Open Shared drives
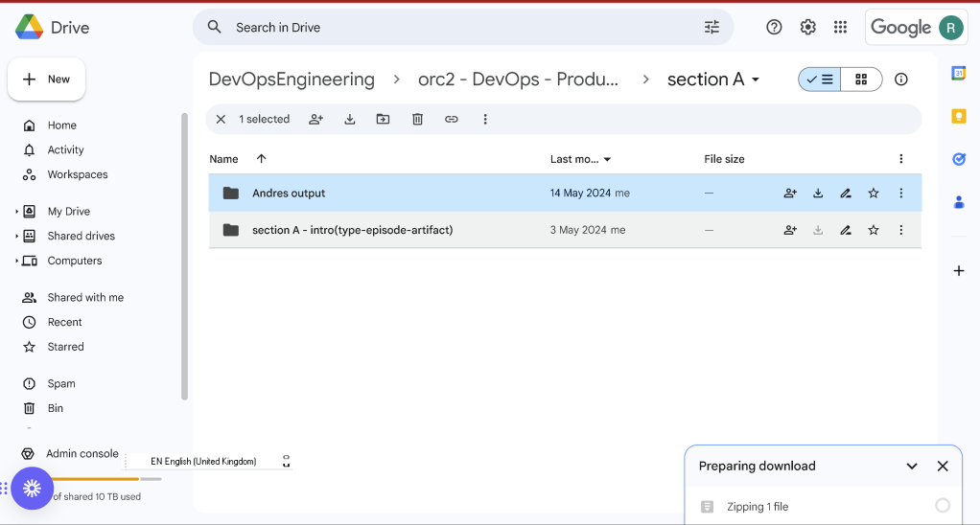Viewport: 980px width, 525px height. tap(82, 236)
